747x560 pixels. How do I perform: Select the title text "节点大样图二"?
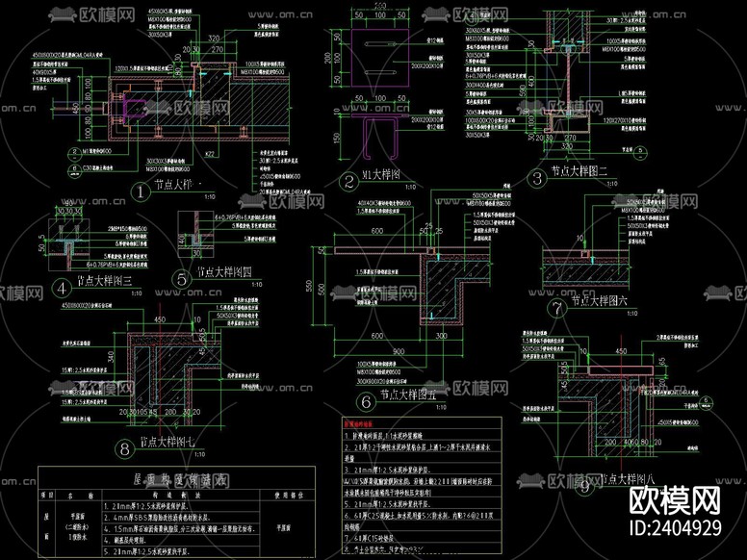click(x=580, y=171)
